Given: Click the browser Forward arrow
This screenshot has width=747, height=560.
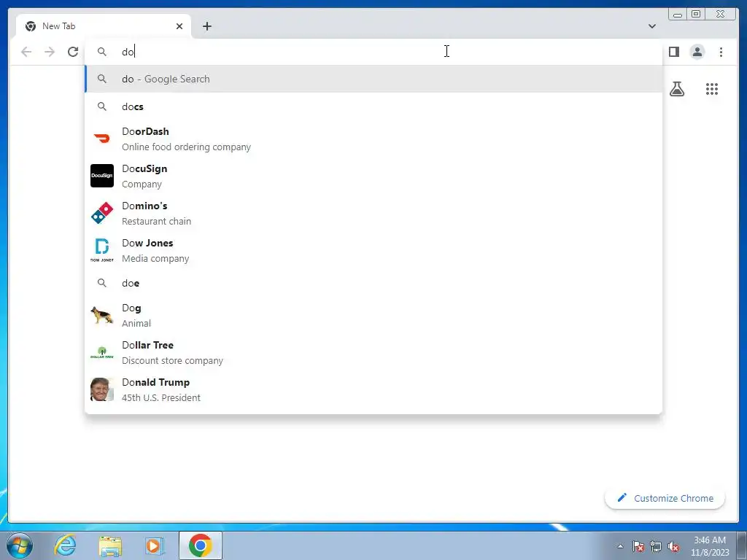Looking at the screenshot, I should pyautogui.click(x=50, y=52).
